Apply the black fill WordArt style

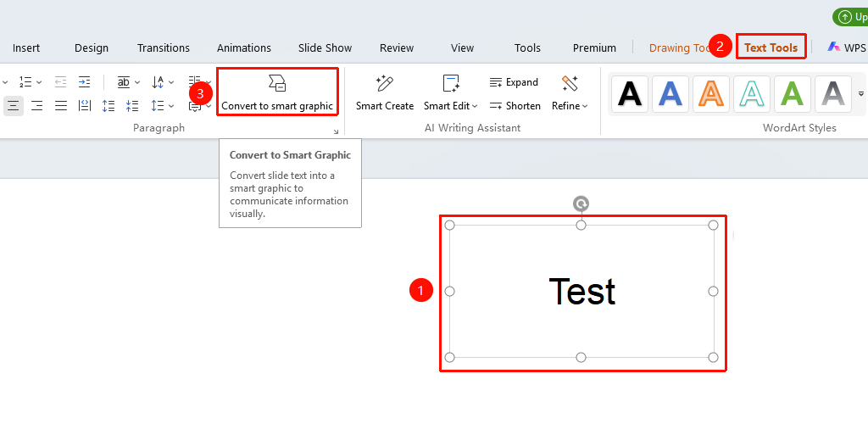(x=630, y=94)
